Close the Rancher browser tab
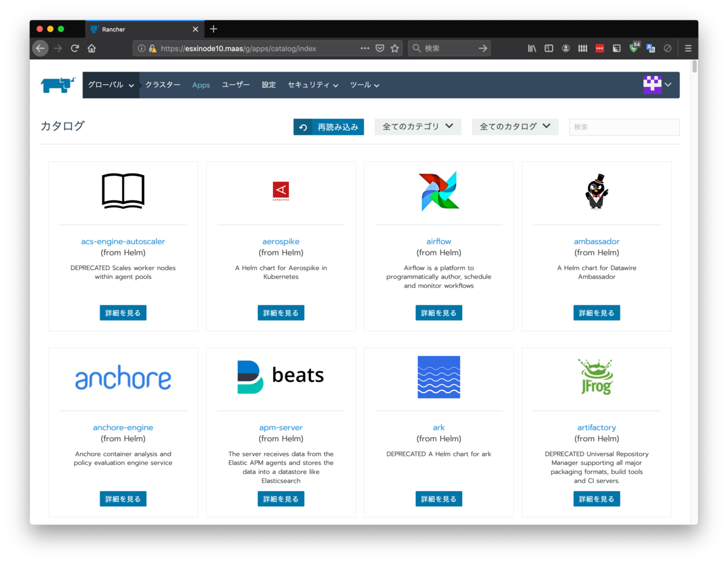The height and width of the screenshot is (564, 728). click(195, 29)
